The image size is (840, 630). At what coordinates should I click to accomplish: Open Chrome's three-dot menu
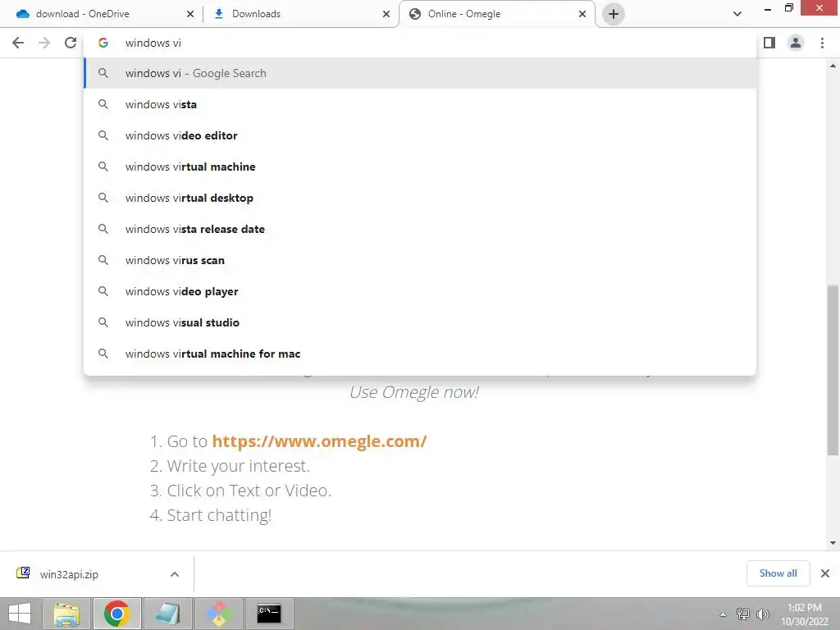822,43
